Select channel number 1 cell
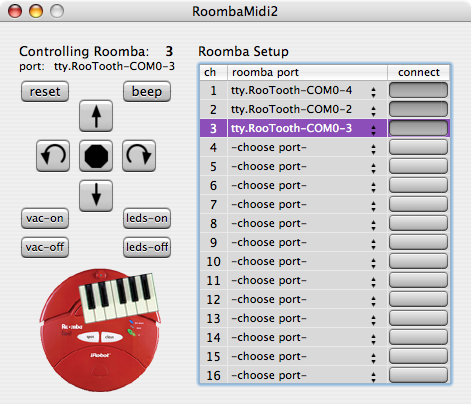This screenshot has width=471, height=404. pos(213,90)
